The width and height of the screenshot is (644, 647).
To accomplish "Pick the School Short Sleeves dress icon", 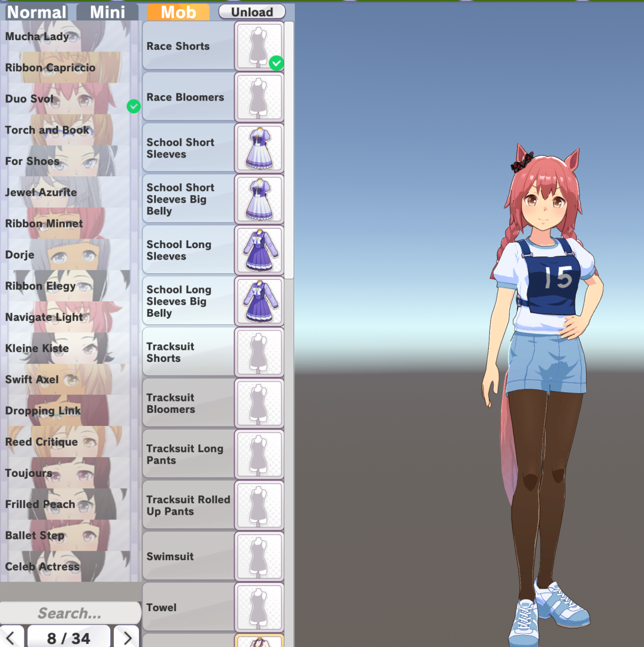I will click(259, 148).
